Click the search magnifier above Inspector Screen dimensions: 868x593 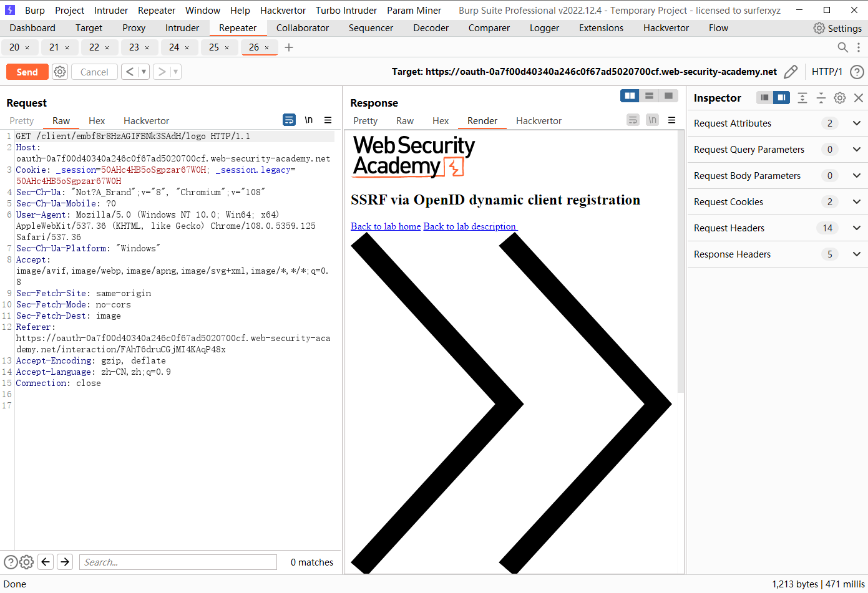pos(842,47)
